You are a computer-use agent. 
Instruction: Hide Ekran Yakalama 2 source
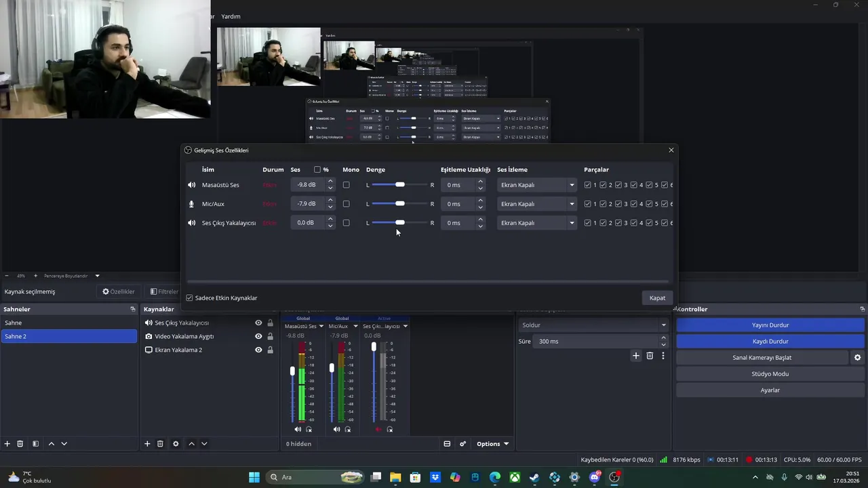pos(258,350)
